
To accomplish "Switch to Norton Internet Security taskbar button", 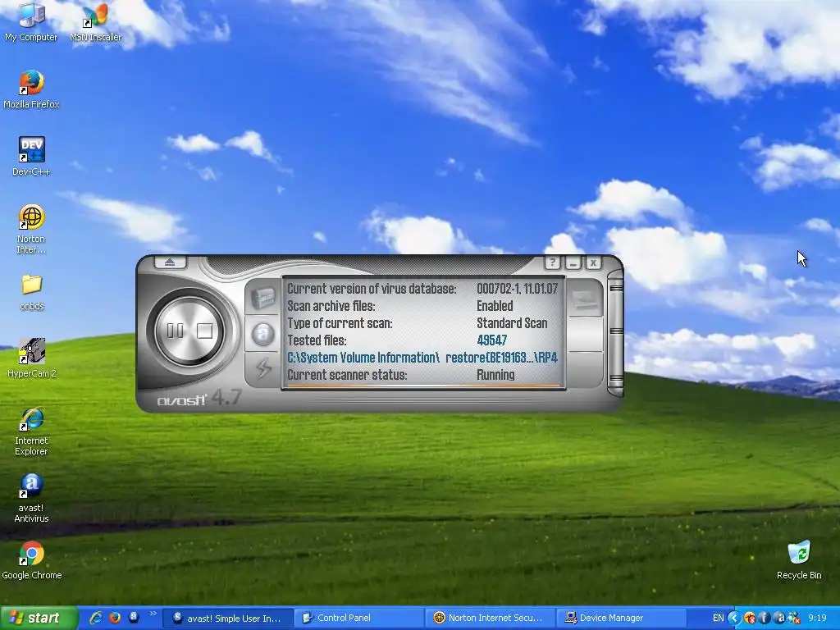I will pos(491,619).
